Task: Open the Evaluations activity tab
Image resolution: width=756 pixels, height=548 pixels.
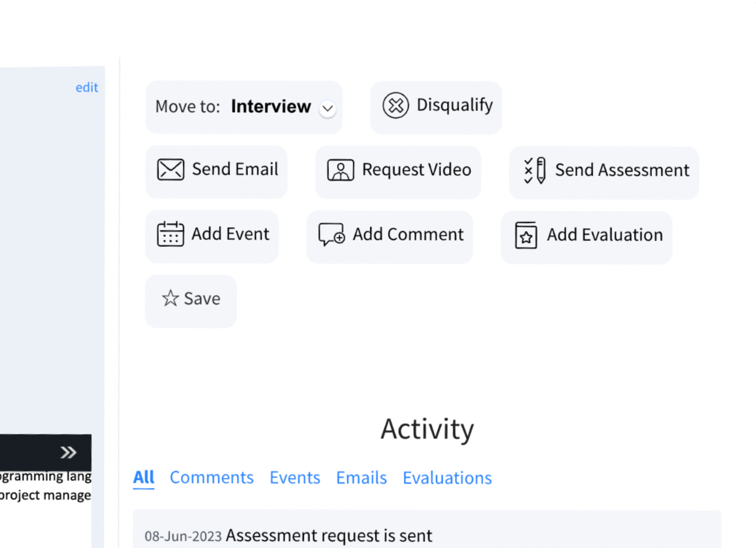Action: pyautogui.click(x=446, y=477)
